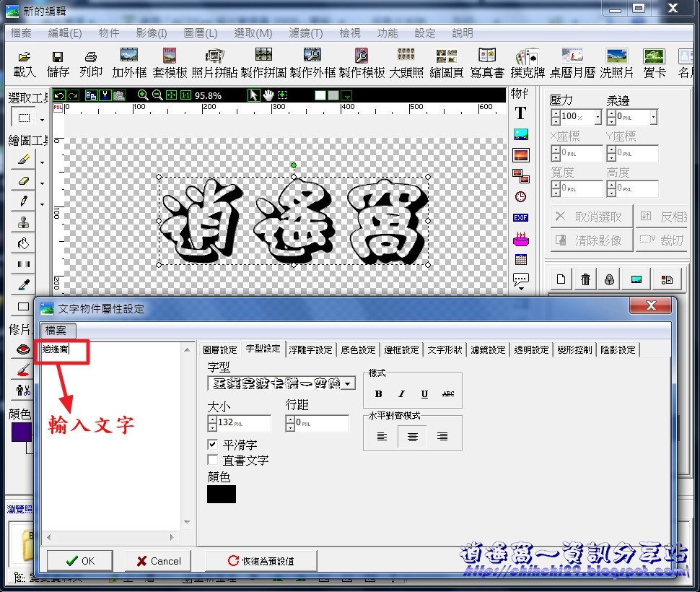Click the 取消選取 deselect button
700x592 pixels.
pos(592,217)
